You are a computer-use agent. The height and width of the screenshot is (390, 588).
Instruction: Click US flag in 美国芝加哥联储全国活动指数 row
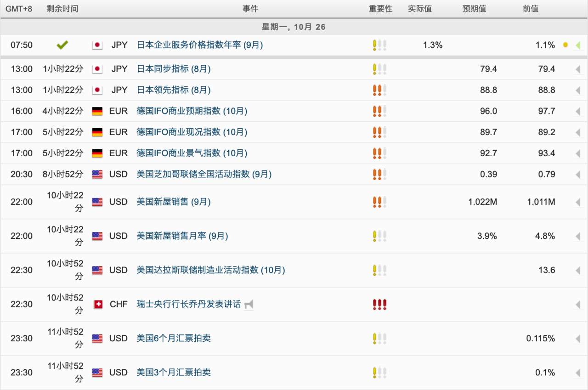pos(97,174)
